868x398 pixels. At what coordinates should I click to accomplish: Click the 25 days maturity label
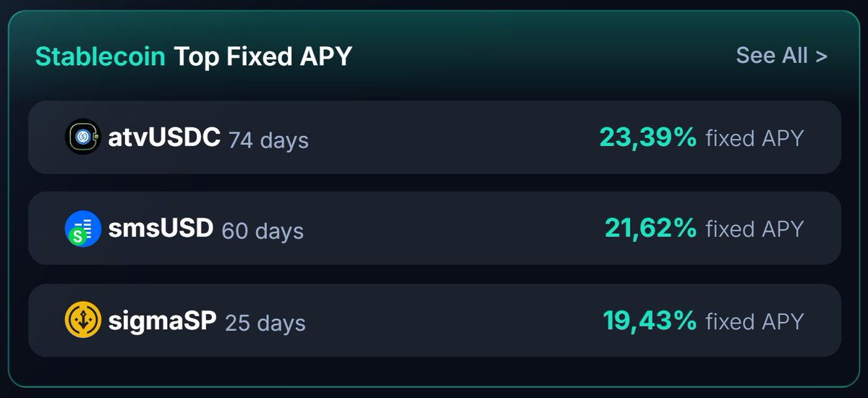click(x=265, y=322)
